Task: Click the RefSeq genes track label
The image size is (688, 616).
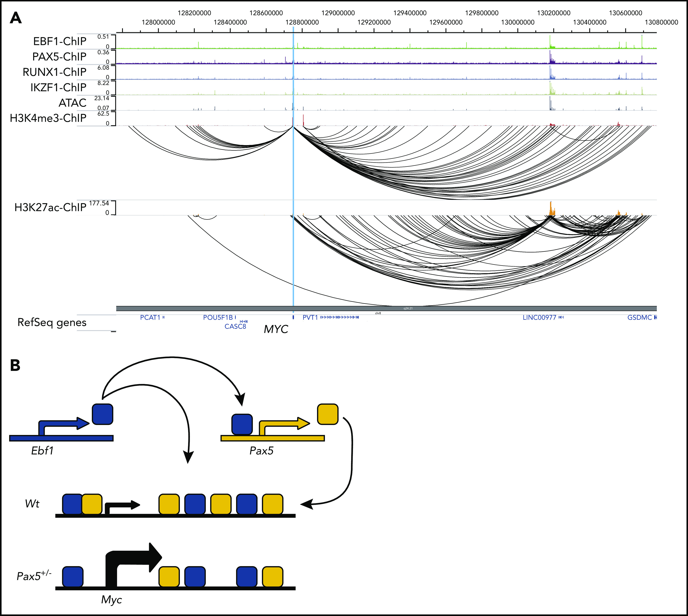Action: coord(52,323)
